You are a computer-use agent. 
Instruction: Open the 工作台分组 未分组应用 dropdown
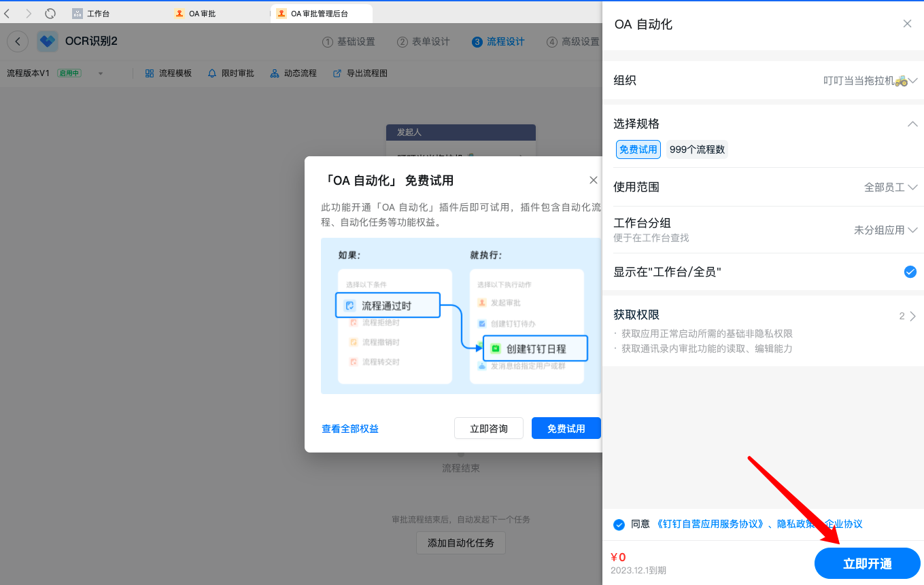[x=912, y=230]
